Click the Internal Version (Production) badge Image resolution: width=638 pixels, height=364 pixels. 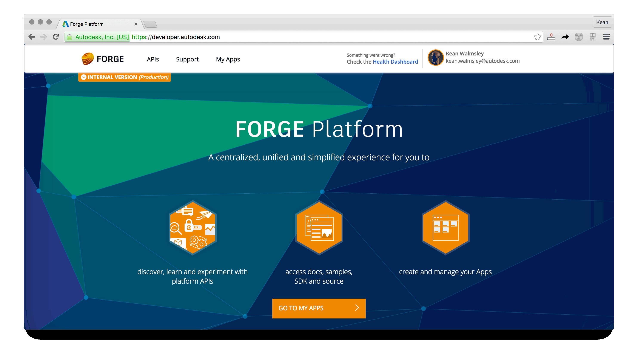pos(124,77)
